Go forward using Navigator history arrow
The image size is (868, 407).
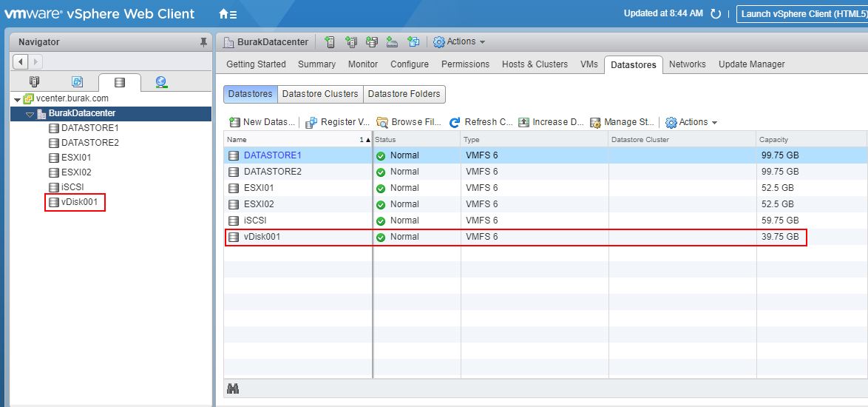(x=35, y=61)
